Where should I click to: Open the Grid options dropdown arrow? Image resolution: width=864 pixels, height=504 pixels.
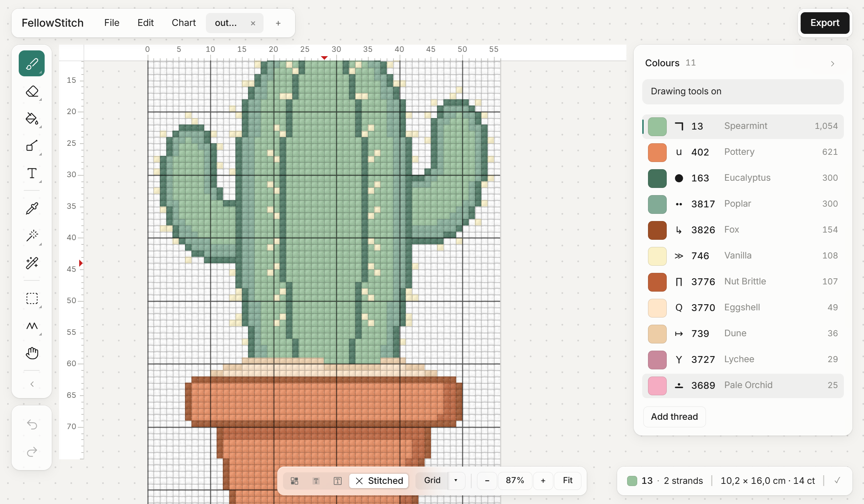[456, 481]
